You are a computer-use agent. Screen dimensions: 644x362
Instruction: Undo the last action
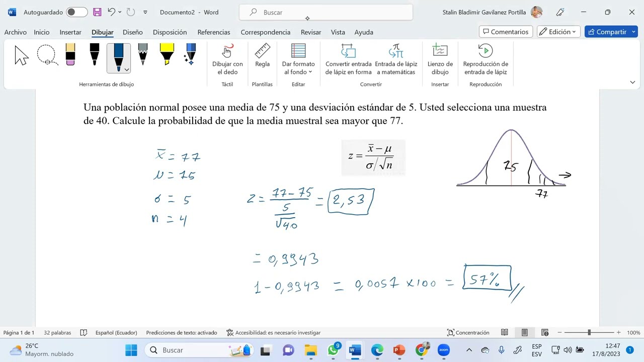pyautogui.click(x=112, y=12)
